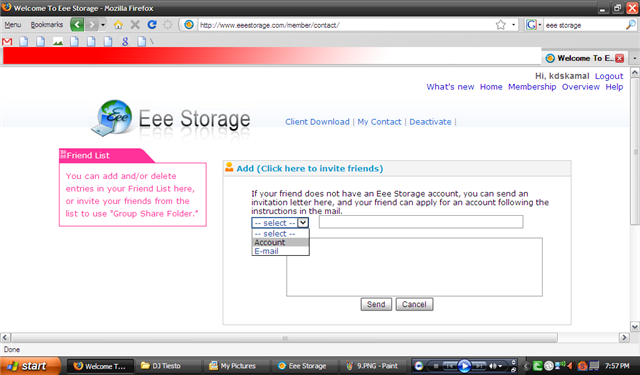Close the 'Welcome To E..' tab
Image resolution: width=640 pixels, height=375 pixels.
click(620, 58)
